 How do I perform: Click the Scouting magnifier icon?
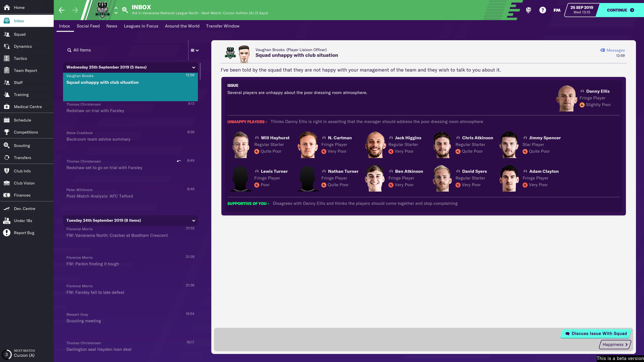tap(7, 145)
